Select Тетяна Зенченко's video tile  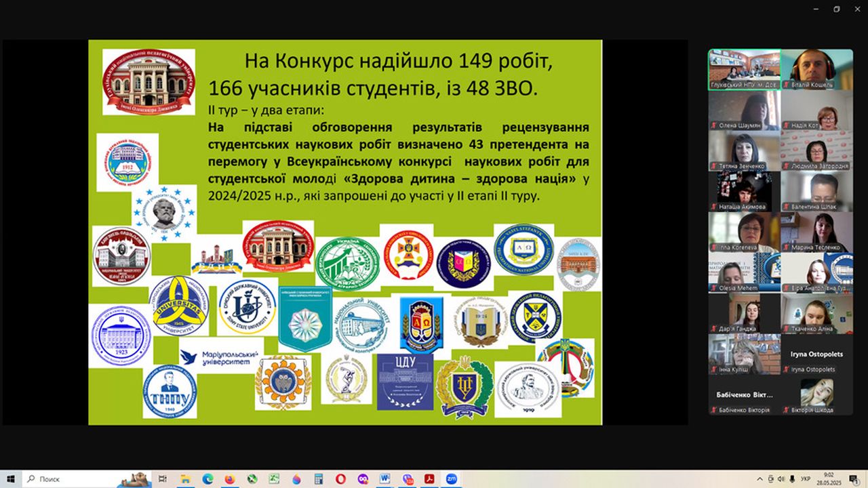[744, 151]
